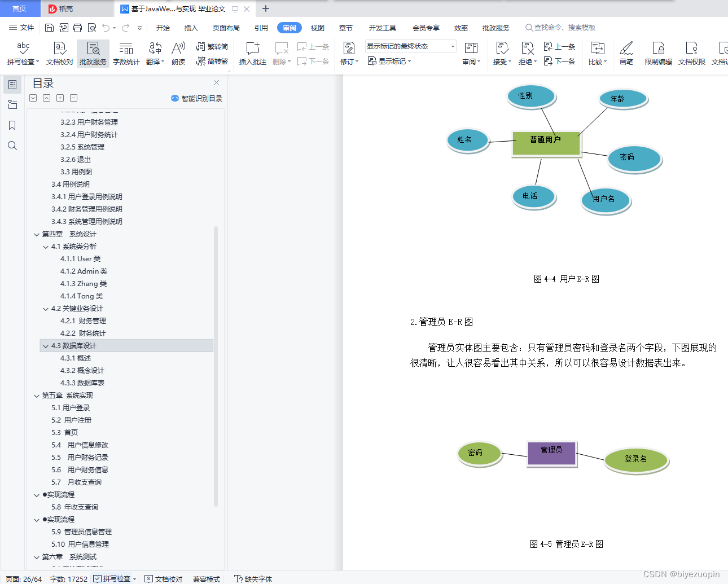The width and height of the screenshot is (728, 584).
Task: Start the read aloud tool
Action: click(178, 54)
